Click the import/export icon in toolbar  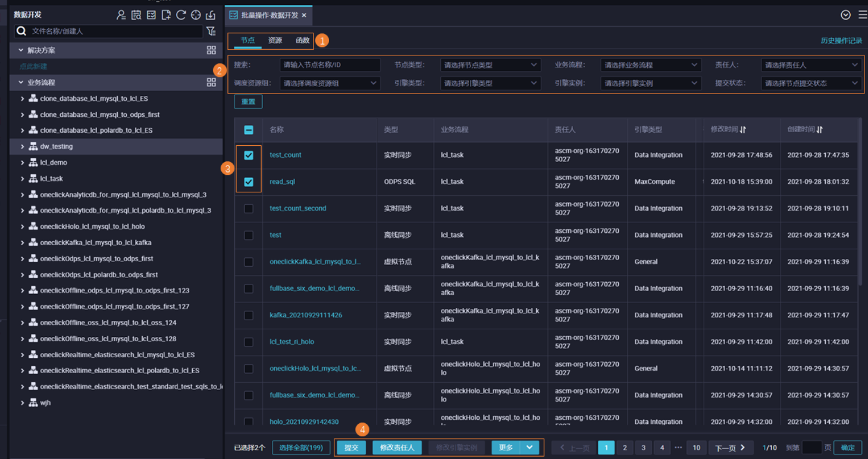(211, 15)
